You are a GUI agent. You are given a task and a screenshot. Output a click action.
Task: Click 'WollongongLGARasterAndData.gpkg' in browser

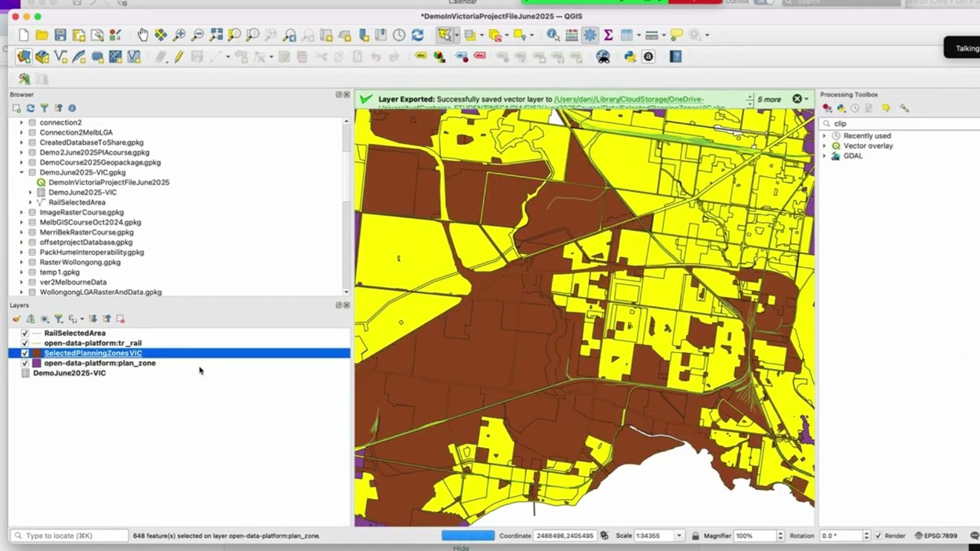[100, 292]
